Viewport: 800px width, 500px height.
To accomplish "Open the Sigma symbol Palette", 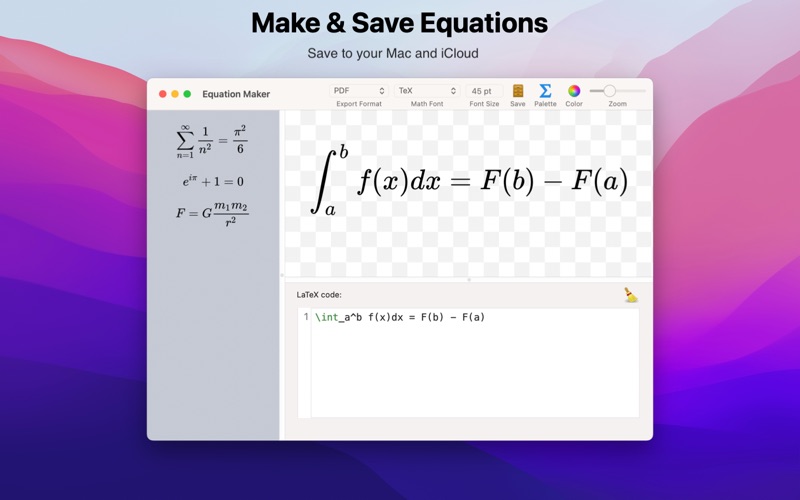I will 545,91.
